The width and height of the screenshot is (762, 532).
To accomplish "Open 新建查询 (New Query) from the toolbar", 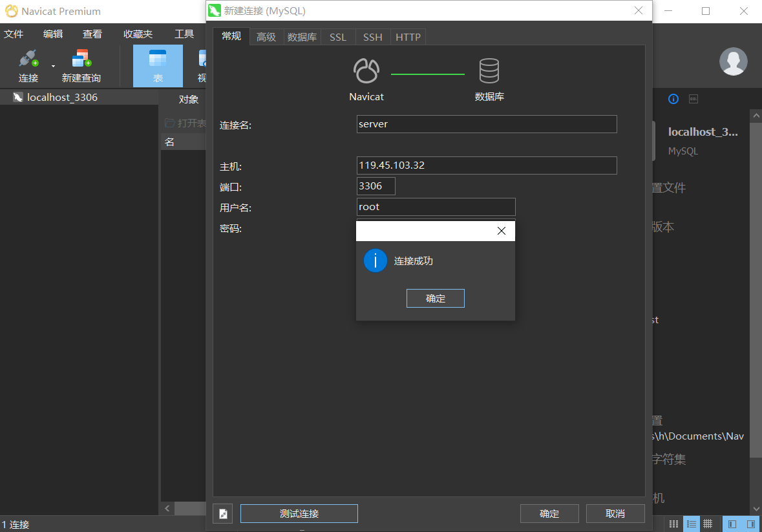I will (81, 59).
